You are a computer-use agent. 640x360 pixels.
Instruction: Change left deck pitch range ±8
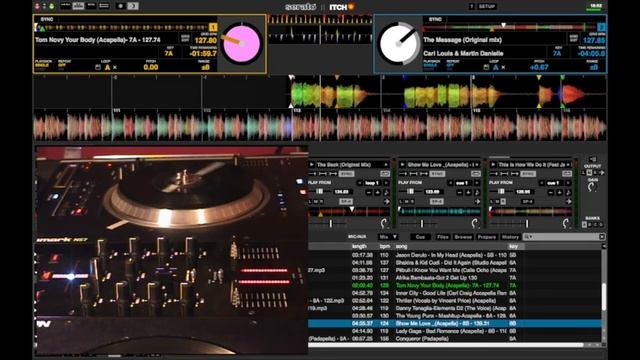tap(205, 67)
